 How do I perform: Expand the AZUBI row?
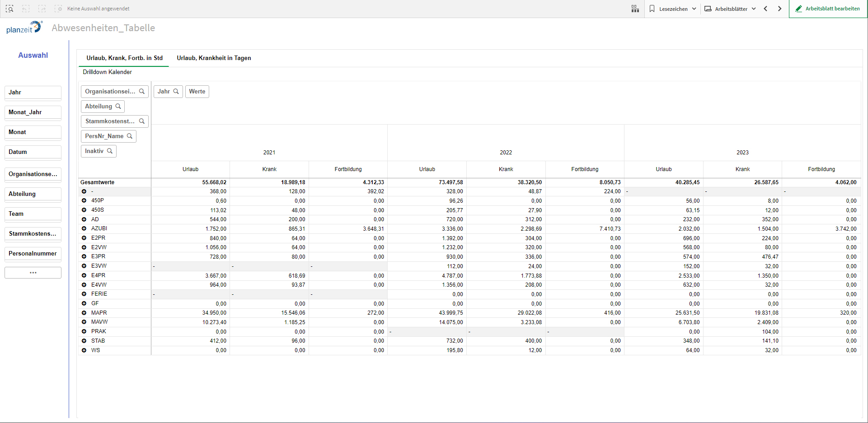pyautogui.click(x=84, y=228)
